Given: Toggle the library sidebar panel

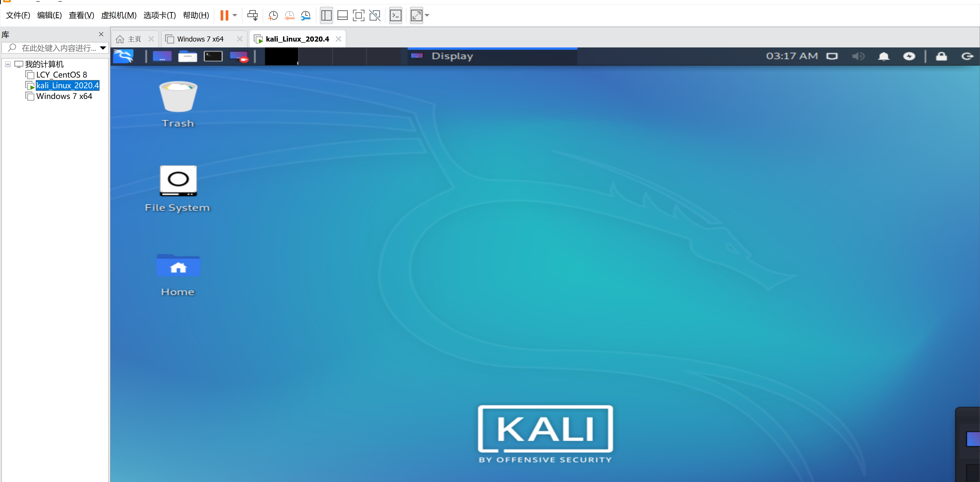Looking at the screenshot, I should 326,16.
